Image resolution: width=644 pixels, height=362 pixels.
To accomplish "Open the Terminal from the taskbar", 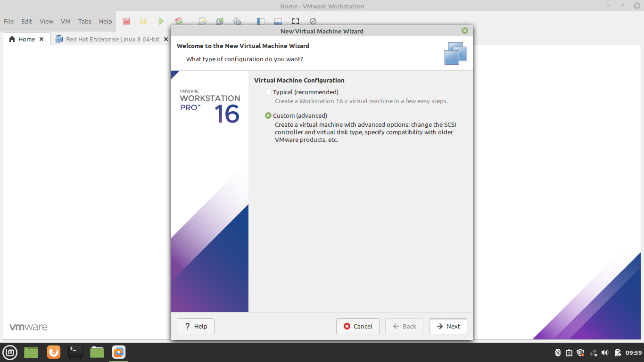I will click(x=75, y=352).
